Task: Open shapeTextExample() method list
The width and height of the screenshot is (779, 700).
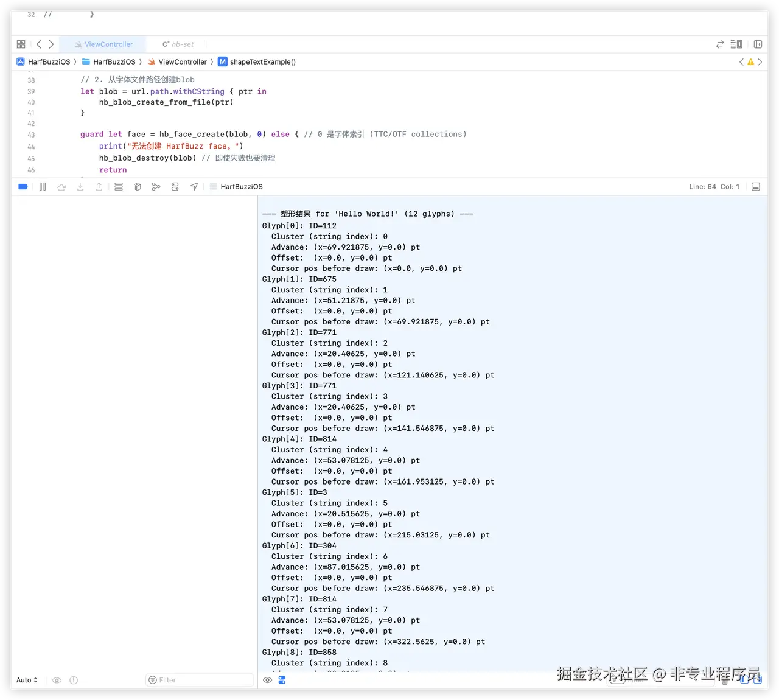Action: pos(257,62)
